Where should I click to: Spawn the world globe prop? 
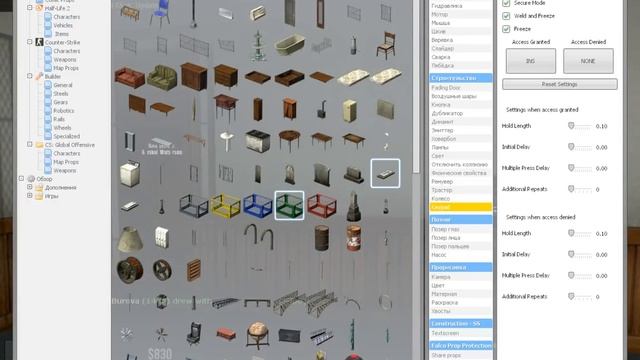point(258,335)
